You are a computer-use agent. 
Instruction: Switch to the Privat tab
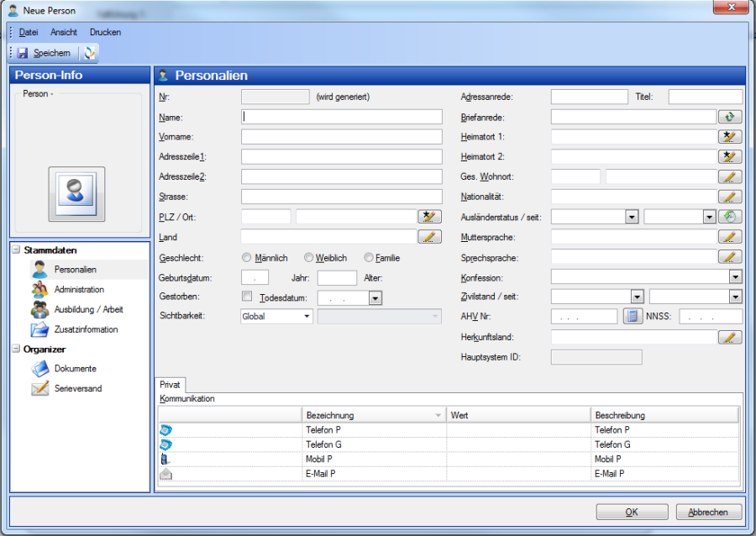(x=170, y=384)
